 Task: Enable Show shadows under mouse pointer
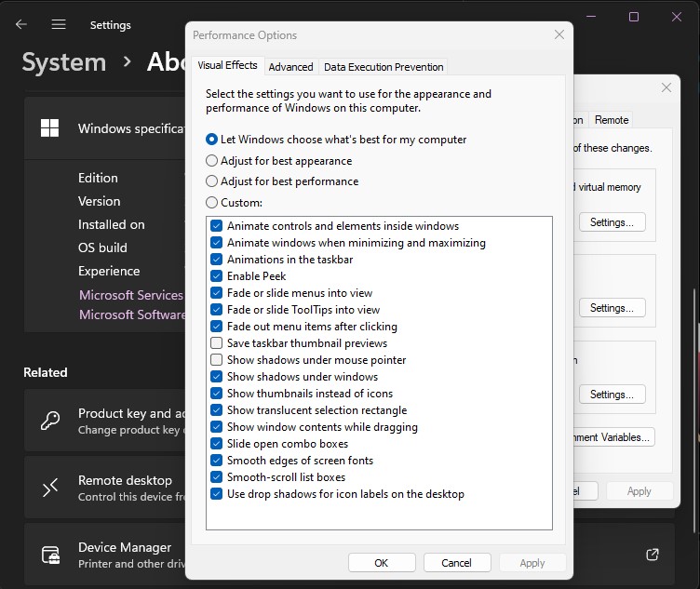217,360
